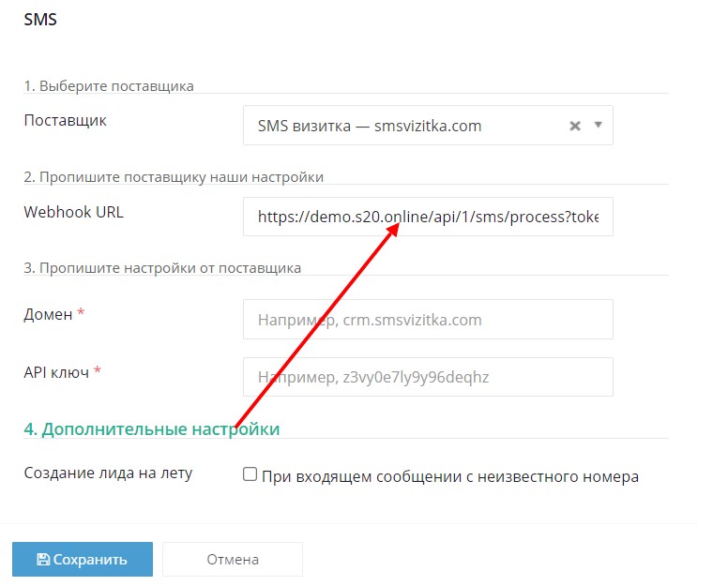Screen dimensions: 728x586
Task: Open the Поставщик dropdown arrow
Action: pyautogui.click(x=599, y=125)
